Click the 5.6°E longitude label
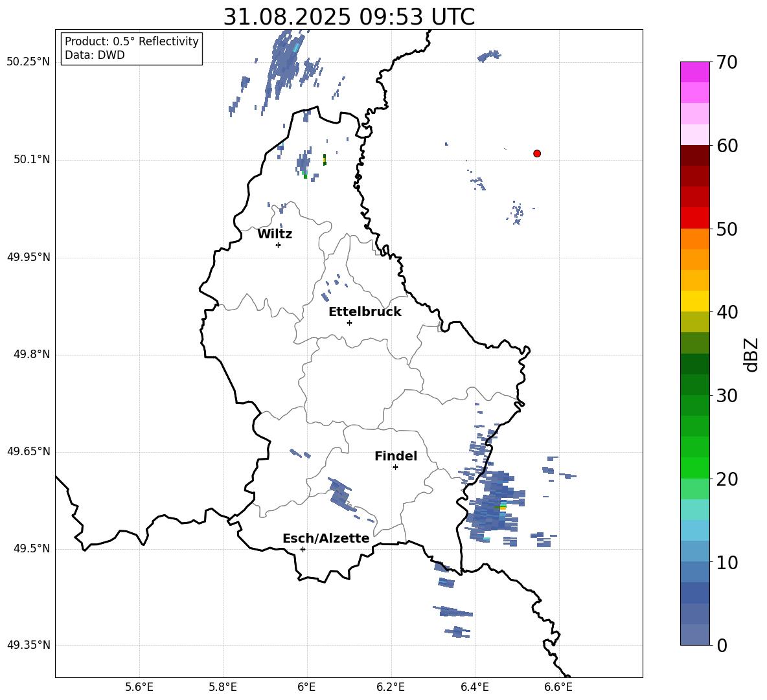 coord(139,687)
